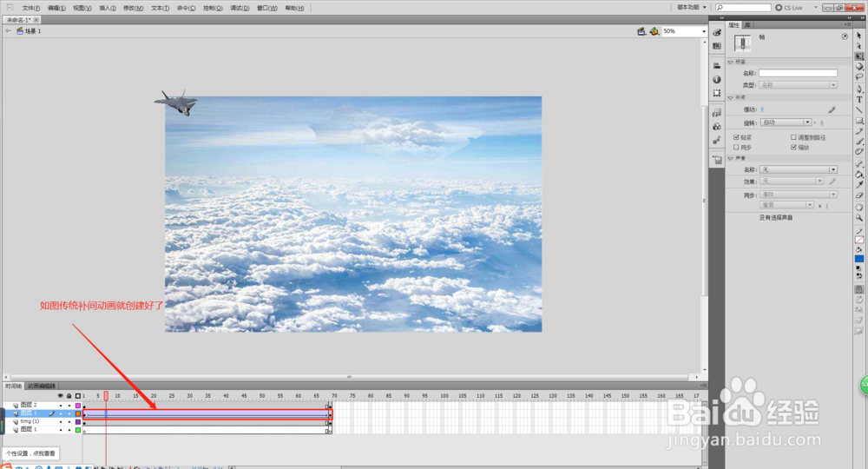Toggle visibility of bottom 图层 1 layer
This screenshot has height=469, width=868.
pyautogui.click(x=61, y=430)
